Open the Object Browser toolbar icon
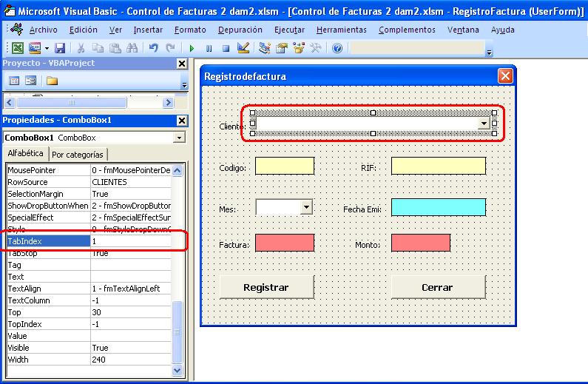Screen dimensions: 588x384 [x=300, y=48]
